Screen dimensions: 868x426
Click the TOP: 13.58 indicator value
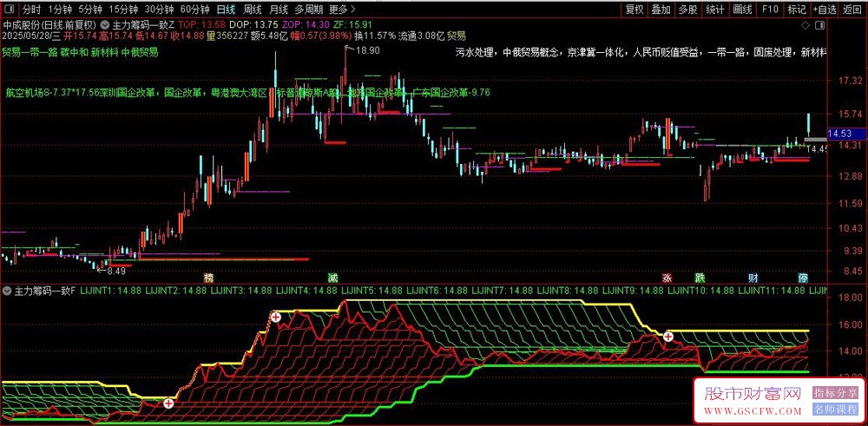tap(203, 25)
